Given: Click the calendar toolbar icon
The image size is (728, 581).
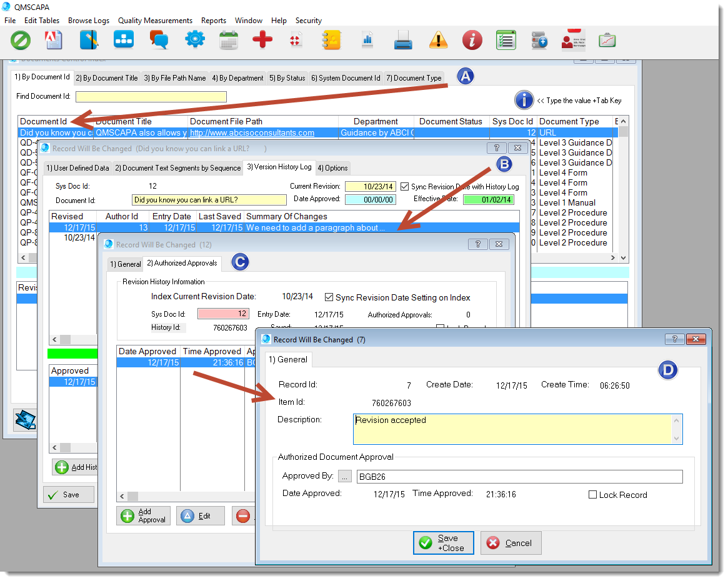Looking at the screenshot, I should pyautogui.click(x=228, y=40).
